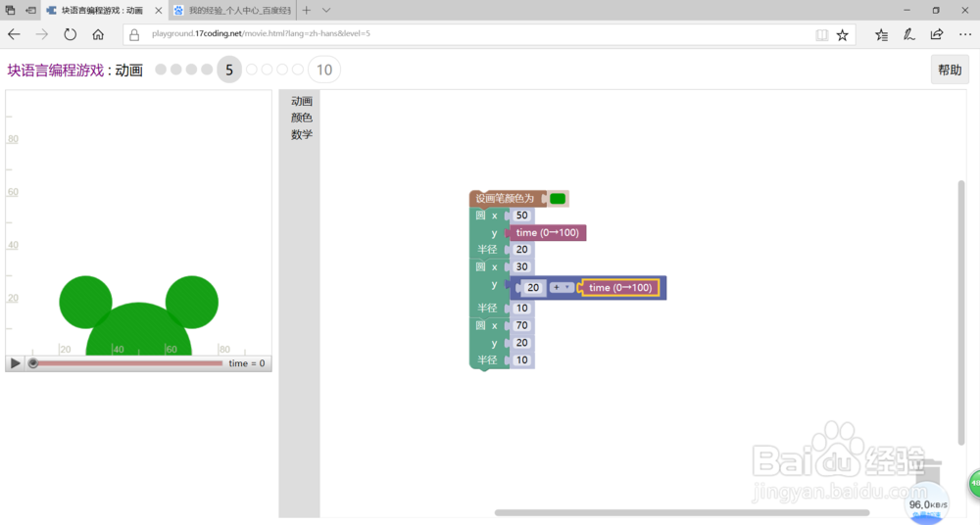Add page to favorites star icon
This screenshot has height=525, width=980.
tap(843, 35)
